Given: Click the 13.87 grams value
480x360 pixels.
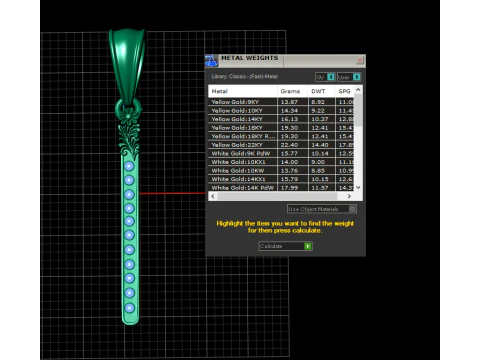Looking at the screenshot, I should click(289, 102).
